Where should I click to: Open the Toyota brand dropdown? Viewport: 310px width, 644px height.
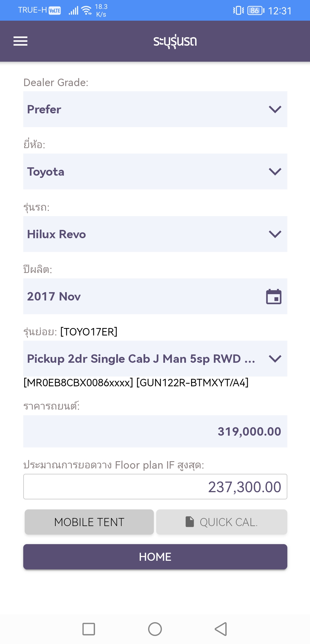coord(155,172)
